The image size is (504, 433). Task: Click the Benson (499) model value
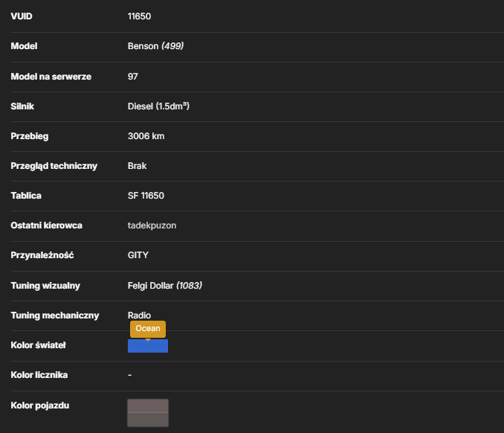[x=155, y=46]
